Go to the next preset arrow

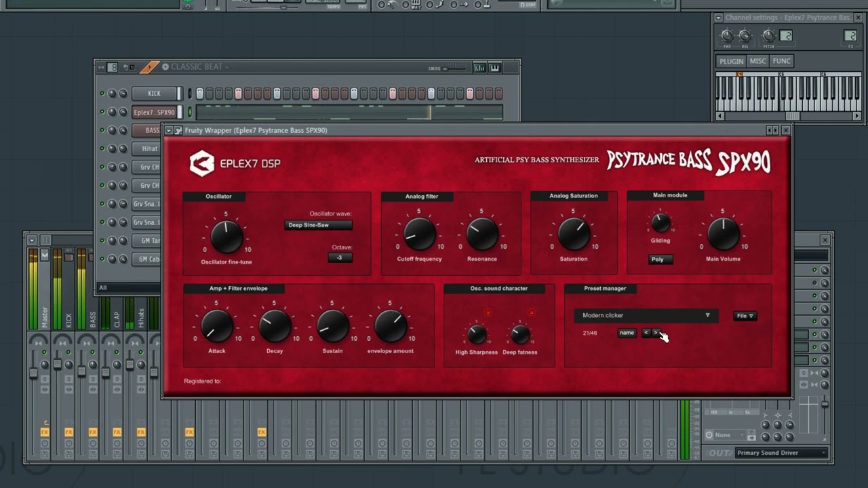[x=655, y=333]
